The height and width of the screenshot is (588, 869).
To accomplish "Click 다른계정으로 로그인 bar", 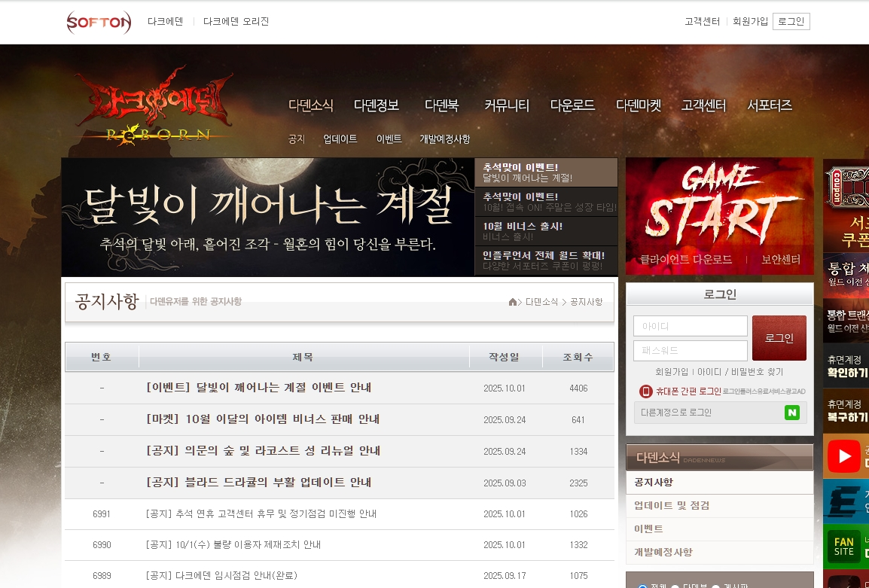I will tap(721, 413).
